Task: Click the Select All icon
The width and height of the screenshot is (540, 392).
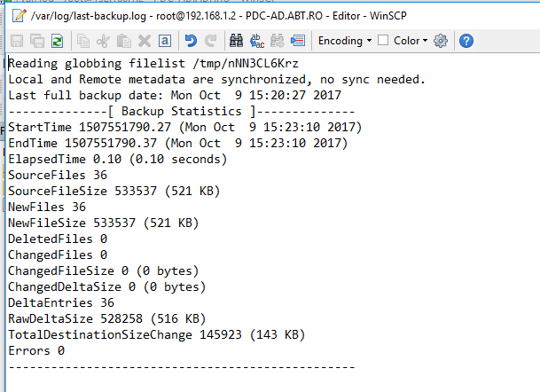Action: point(165,41)
